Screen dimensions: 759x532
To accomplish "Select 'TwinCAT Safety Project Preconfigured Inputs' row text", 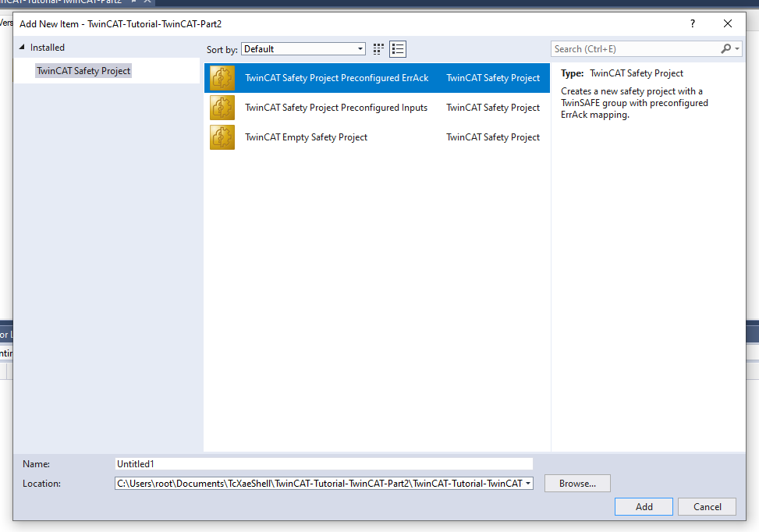I will [336, 108].
